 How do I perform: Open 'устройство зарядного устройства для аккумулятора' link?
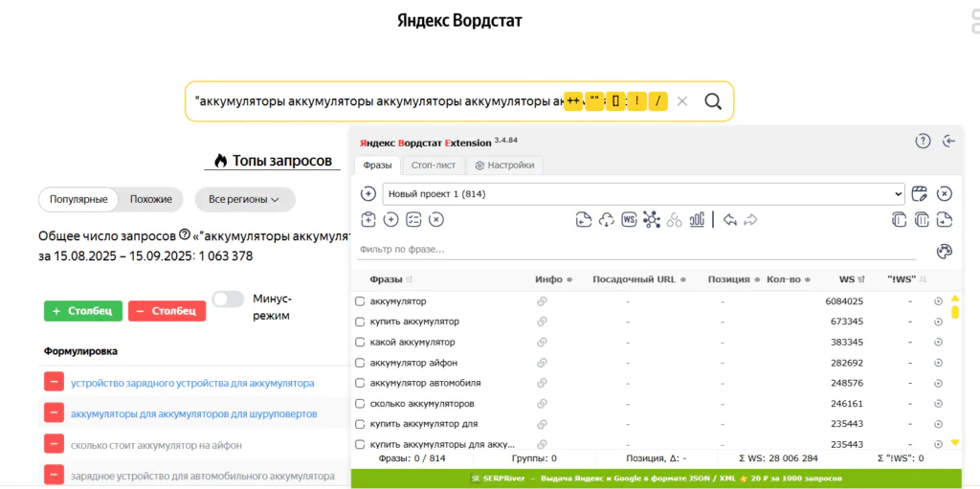[192, 383]
